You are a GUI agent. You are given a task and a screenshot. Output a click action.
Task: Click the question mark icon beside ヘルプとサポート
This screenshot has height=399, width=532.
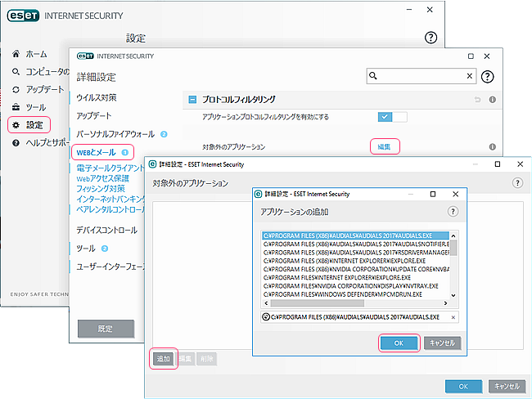(x=16, y=143)
